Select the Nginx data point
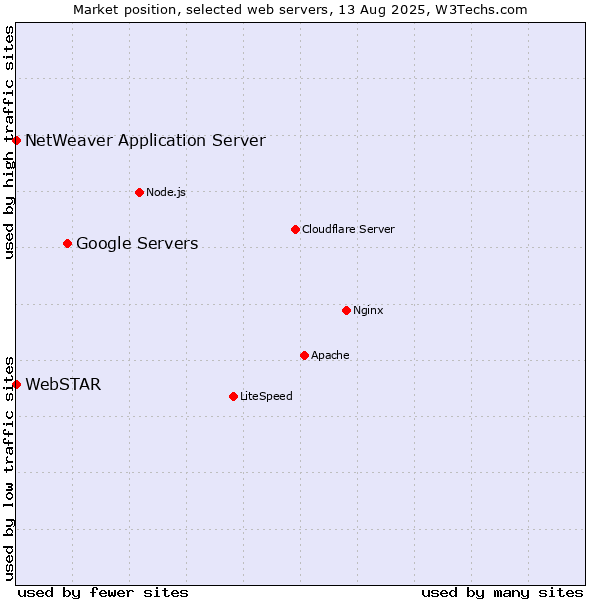 347,311
